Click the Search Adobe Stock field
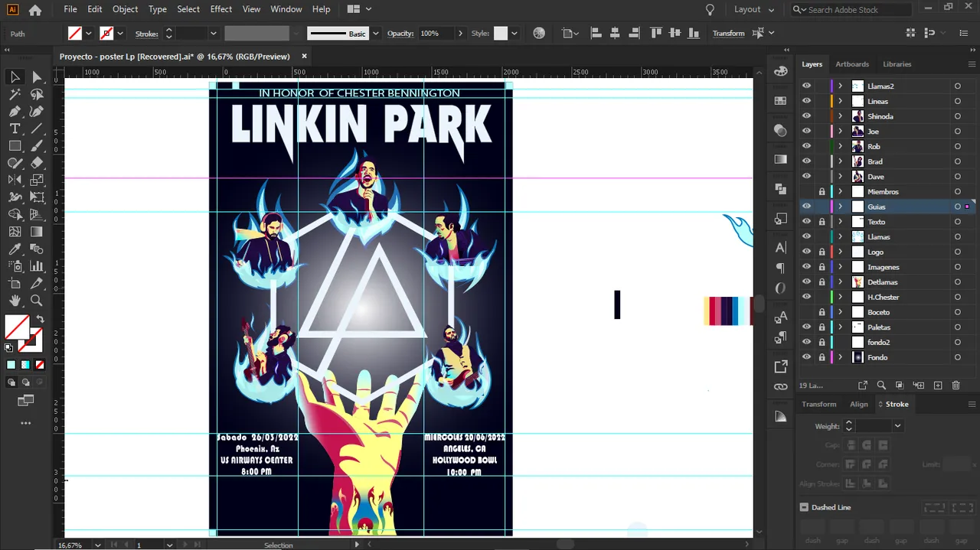The image size is (980, 550). [x=850, y=9]
